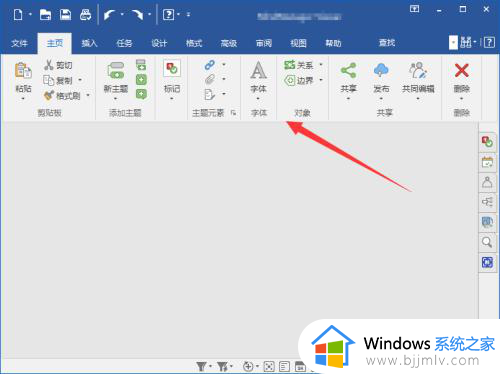Click the Print icon in title bar
This screenshot has height=374, width=500.
[x=86, y=15]
